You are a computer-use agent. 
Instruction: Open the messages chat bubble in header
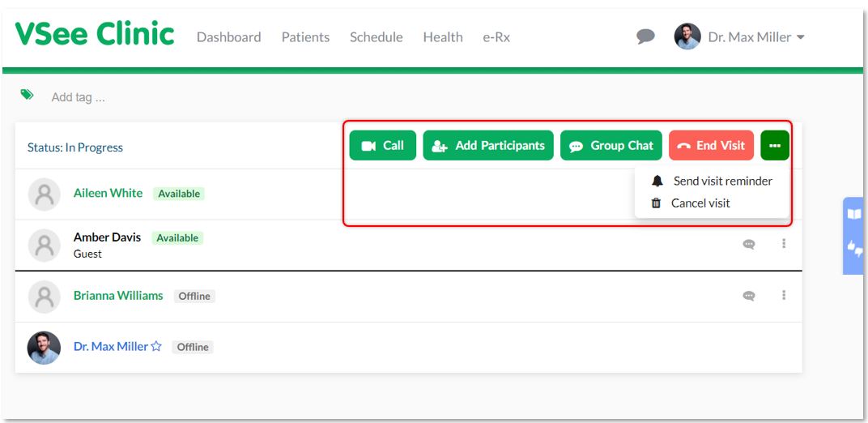645,37
